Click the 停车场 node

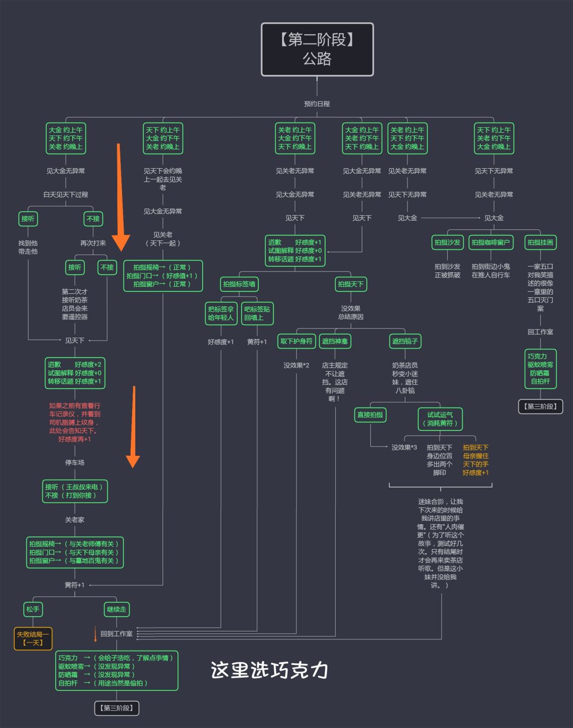click(75, 463)
